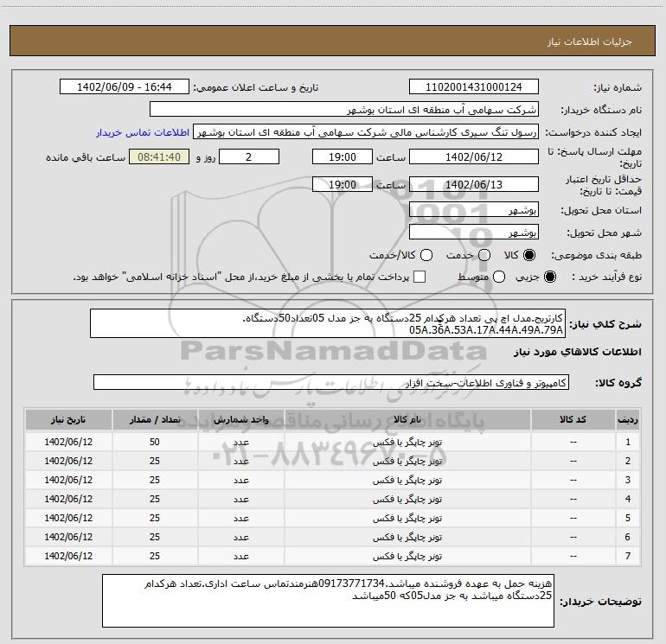Screen dimensions: 666x644
Task: Click the buyer organization name field
Action: click(344, 110)
